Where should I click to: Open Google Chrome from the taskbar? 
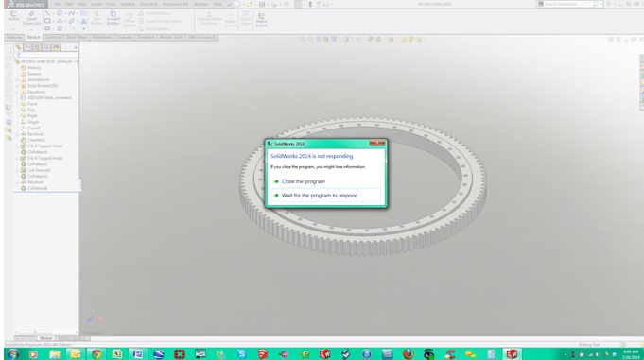(96, 353)
